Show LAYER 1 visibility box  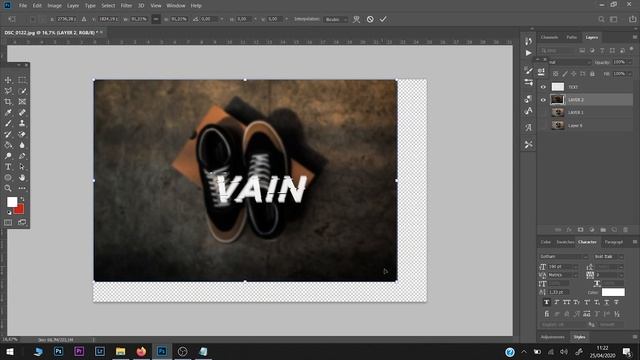tap(543, 112)
